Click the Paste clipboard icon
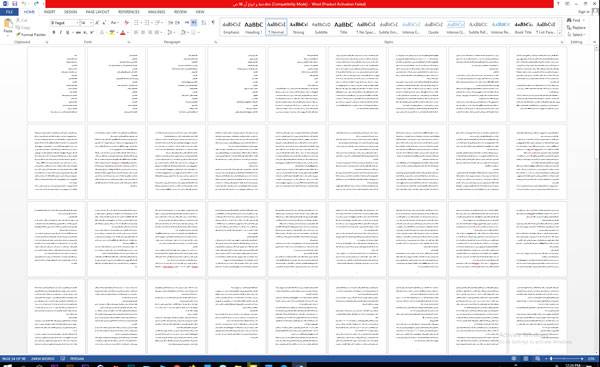The image size is (600, 367). [x=8, y=25]
